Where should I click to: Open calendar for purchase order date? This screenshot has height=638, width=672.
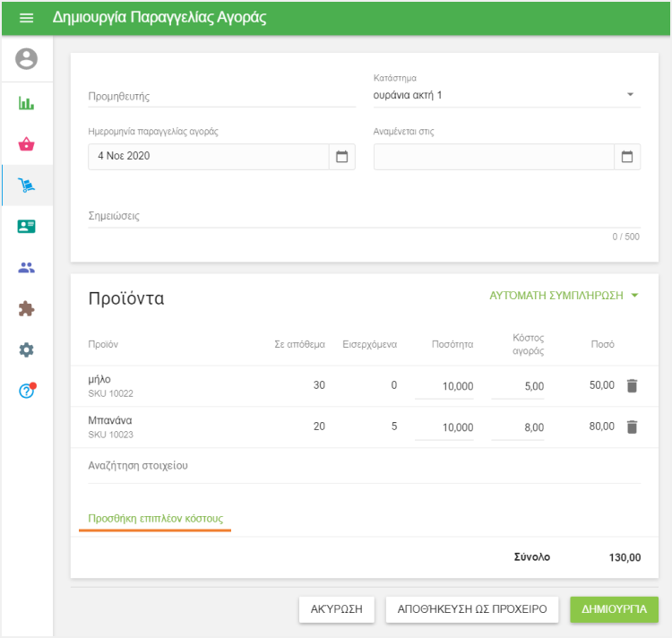coord(341,157)
